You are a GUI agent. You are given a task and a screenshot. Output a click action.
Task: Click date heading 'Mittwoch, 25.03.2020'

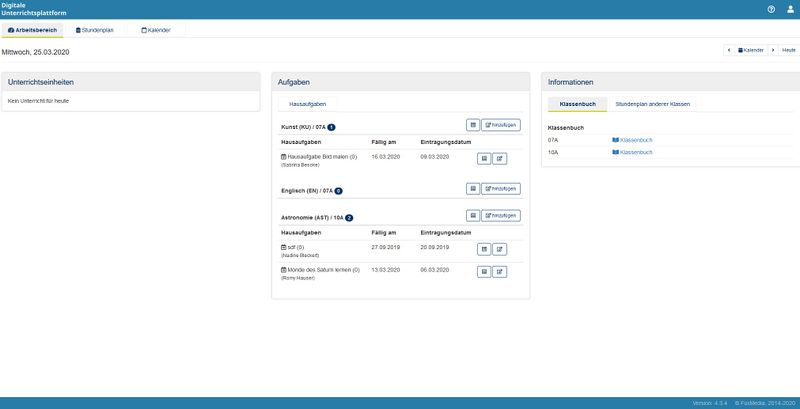point(36,52)
